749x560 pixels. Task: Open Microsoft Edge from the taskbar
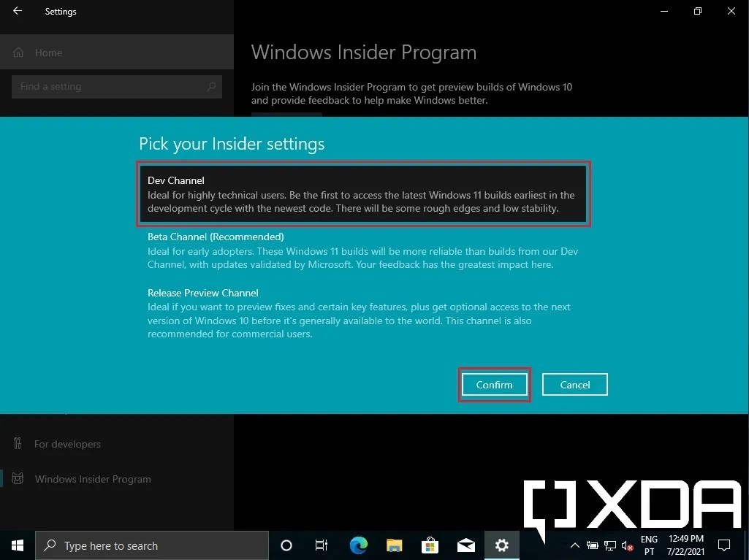pyautogui.click(x=357, y=545)
